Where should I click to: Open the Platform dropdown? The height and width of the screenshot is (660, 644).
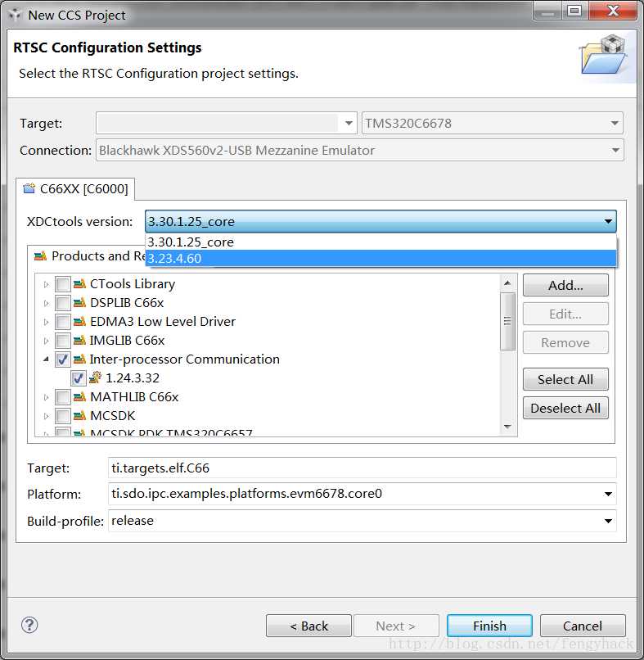tap(608, 494)
